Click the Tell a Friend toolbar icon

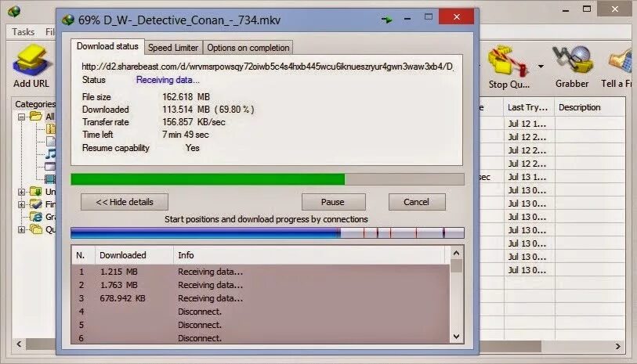point(621,61)
